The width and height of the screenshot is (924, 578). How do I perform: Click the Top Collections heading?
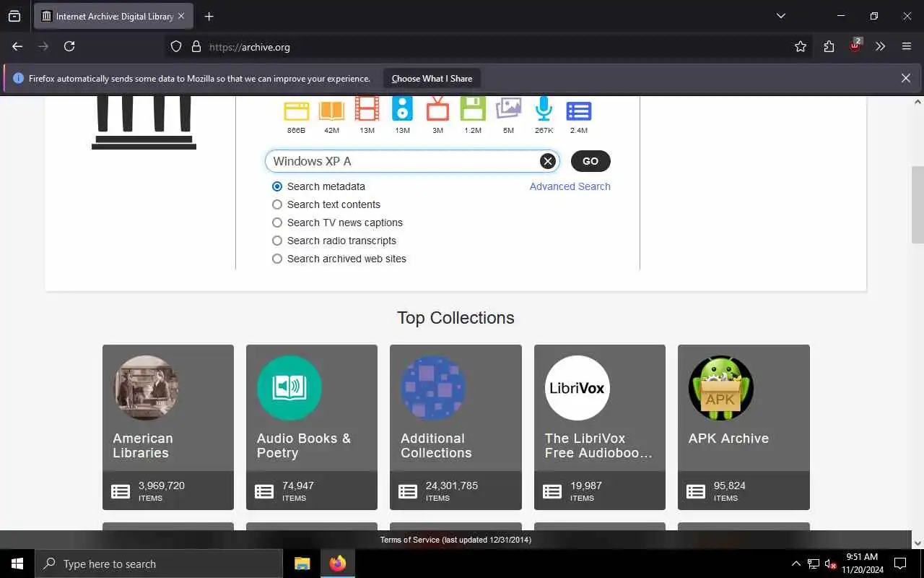[x=456, y=318]
